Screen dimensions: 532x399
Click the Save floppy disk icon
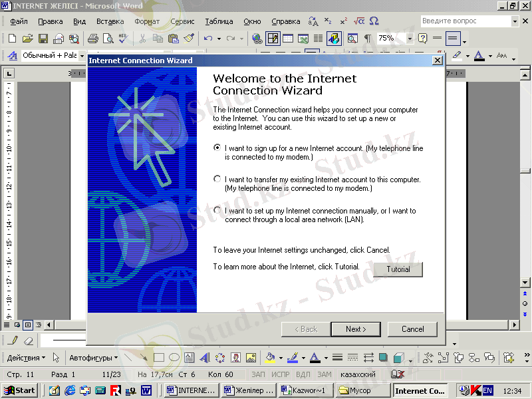(43, 39)
